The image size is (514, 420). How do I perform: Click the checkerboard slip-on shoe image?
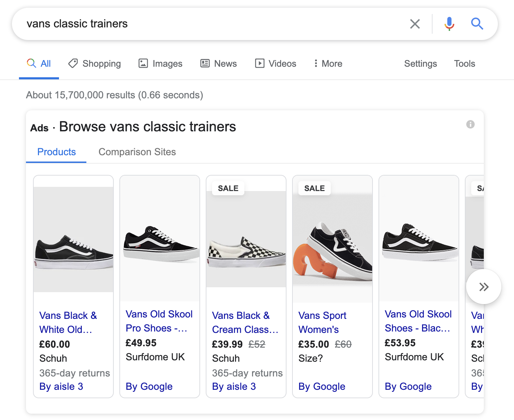tap(246, 239)
